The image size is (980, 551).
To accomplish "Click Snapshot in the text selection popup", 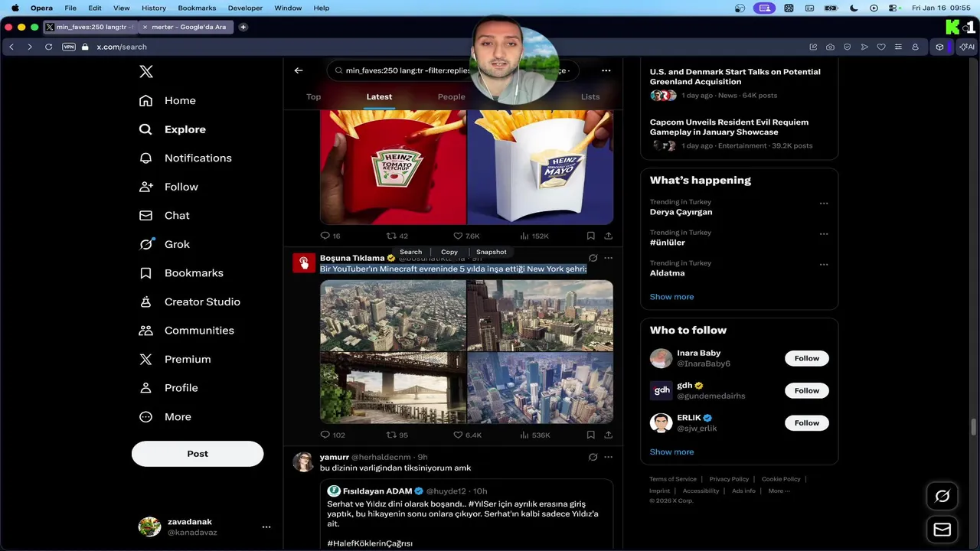I will tap(492, 252).
